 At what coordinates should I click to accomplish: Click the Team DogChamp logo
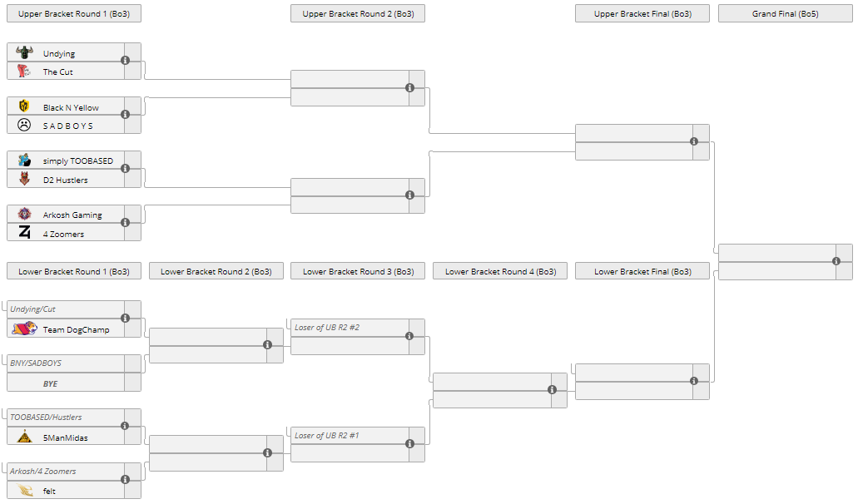click(24, 329)
